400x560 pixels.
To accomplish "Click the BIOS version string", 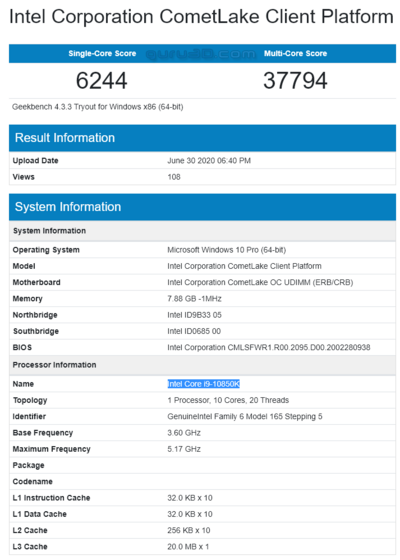I will [269, 347].
